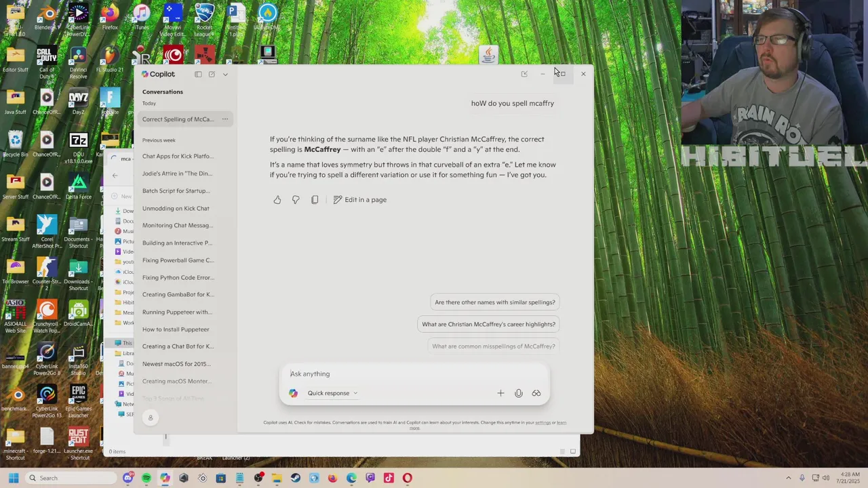Image resolution: width=868 pixels, height=488 pixels.
Task: Open 'Chat Apps for Kick Platfo...' conversation
Action: click(178, 156)
